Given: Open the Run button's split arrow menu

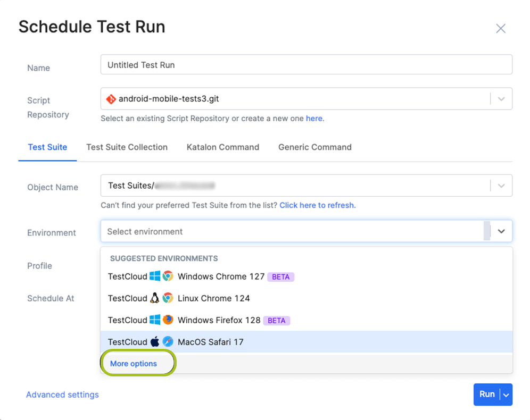Looking at the screenshot, I should (506, 394).
